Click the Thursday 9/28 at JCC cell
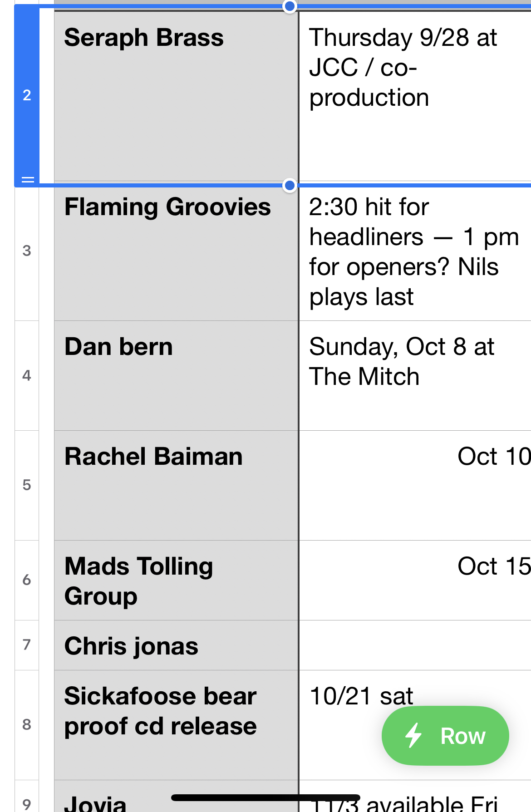The height and width of the screenshot is (812, 531). (x=415, y=95)
